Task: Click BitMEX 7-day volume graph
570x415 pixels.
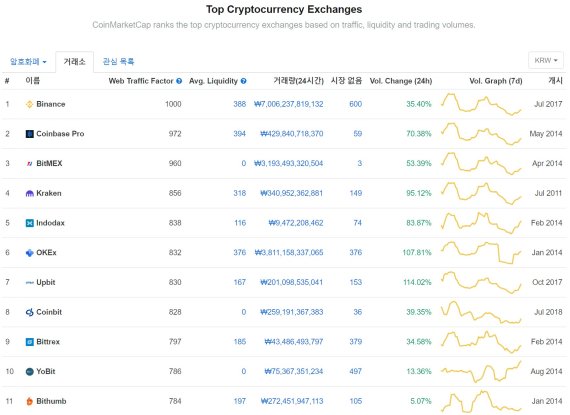Action: (481, 164)
